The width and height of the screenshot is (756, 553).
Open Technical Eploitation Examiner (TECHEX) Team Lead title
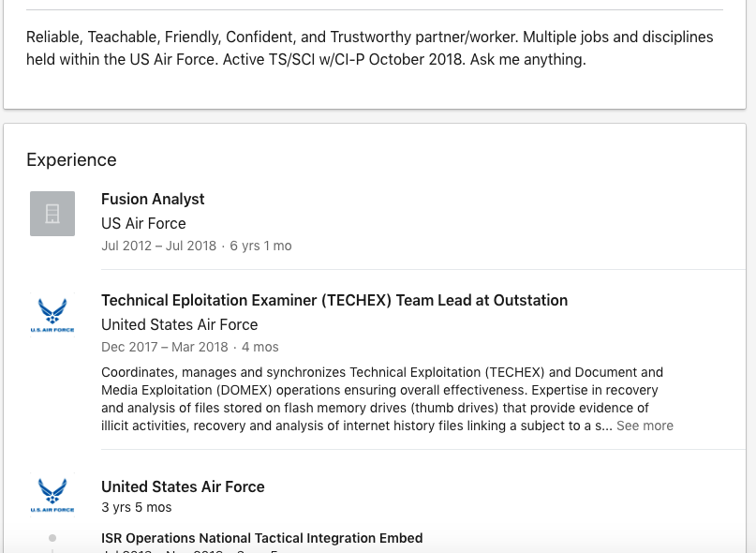click(334, 300)
